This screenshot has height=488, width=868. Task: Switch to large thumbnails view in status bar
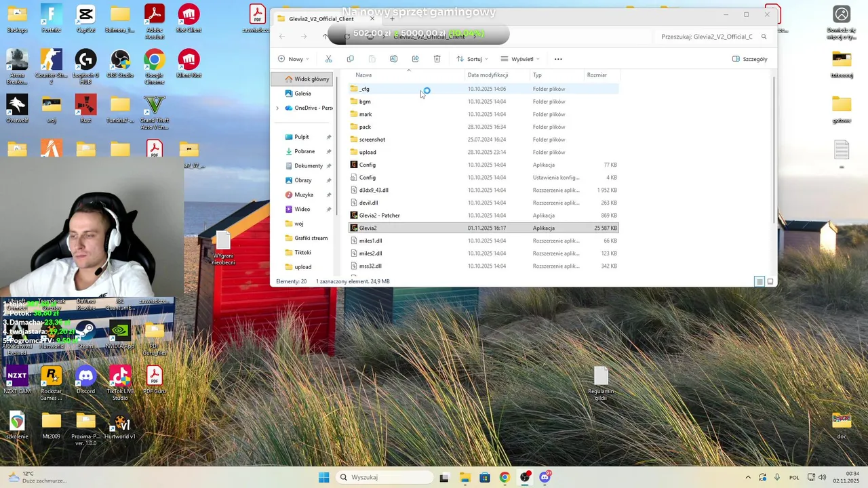point(770,281)
